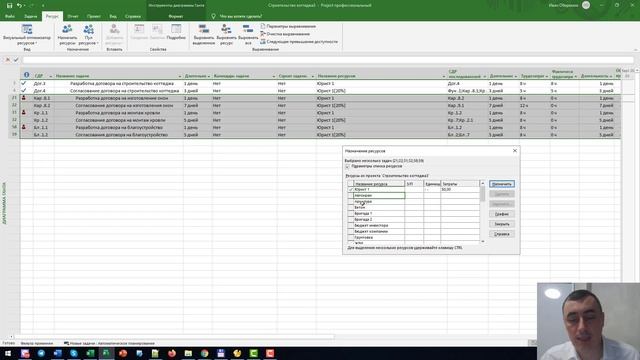The height and width of the screenshot is (360, 640).
Task: Open Chrome from taskbar
Action: [204, 353]
